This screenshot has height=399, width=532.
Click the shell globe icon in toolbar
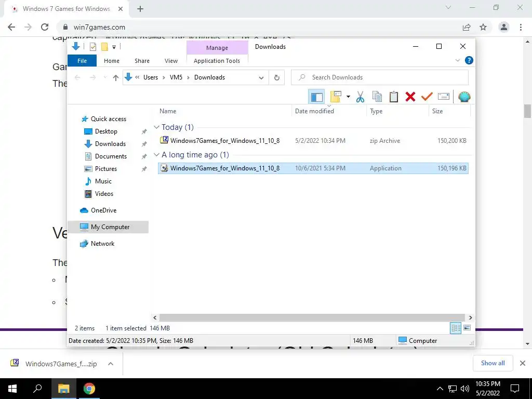pyautogui.click(x=464, y=97)
